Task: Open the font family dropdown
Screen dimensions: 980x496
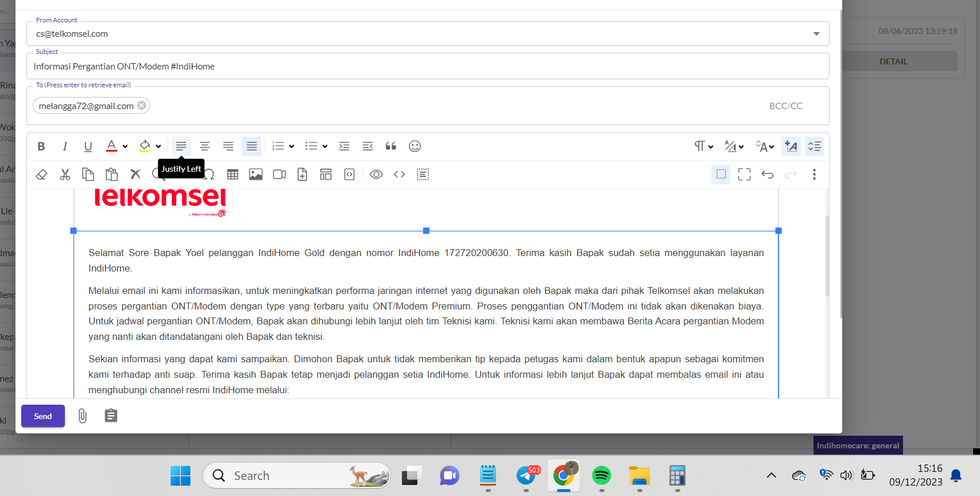Action: 734,146
